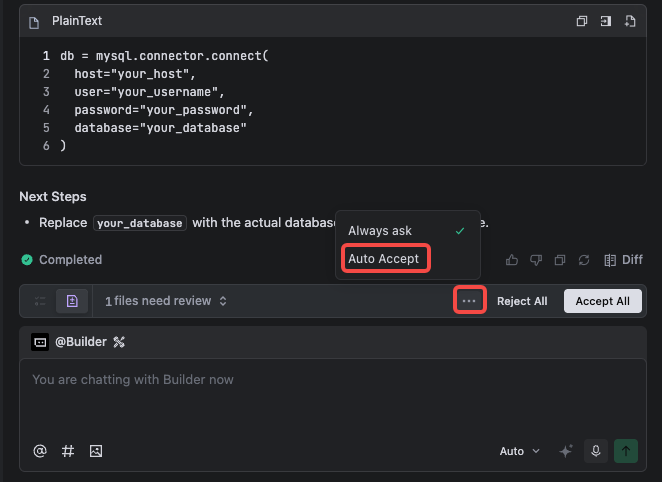Click the @ mention icon
This screenshot has height=482, width=662.
[x=40, y=451]
